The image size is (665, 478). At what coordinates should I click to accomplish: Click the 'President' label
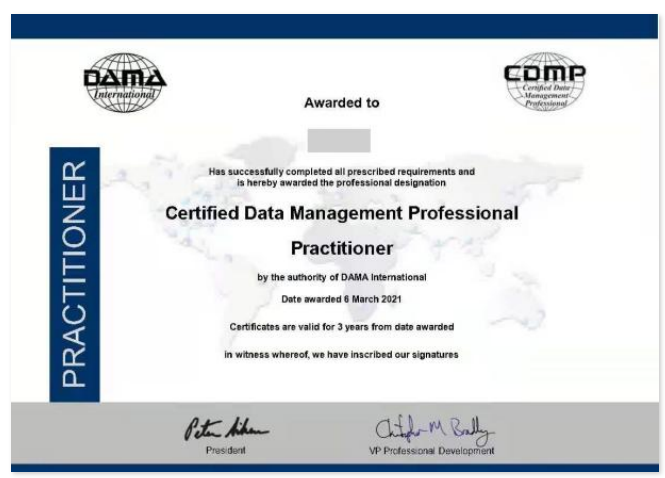point(226,450)
